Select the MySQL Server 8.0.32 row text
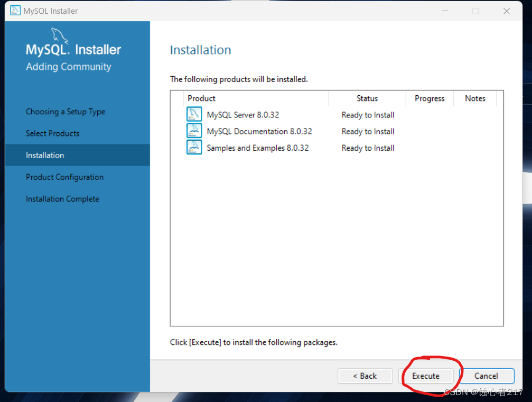The image size is (532, 402). (243, 115)
